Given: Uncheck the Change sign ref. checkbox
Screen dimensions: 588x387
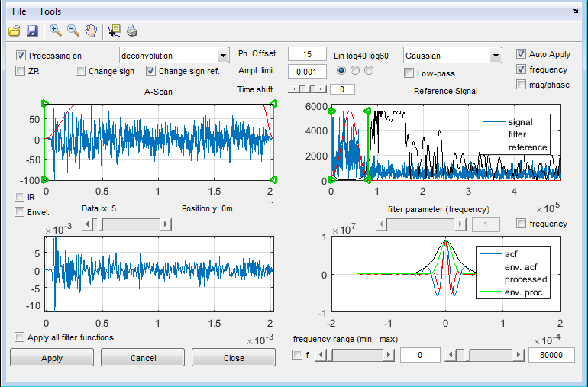Looking at the screenshot, I should click(x=150, y=70).
